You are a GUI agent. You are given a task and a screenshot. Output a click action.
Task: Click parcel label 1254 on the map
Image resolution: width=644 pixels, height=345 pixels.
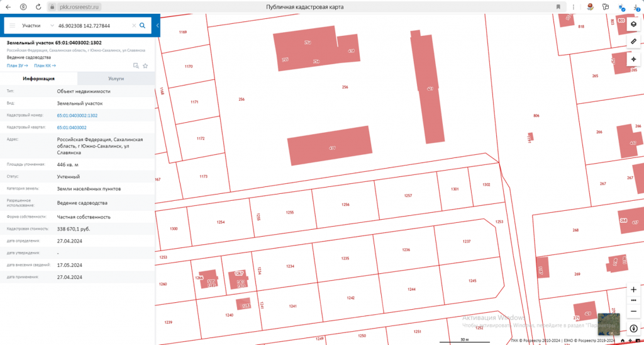coord(221,222)
